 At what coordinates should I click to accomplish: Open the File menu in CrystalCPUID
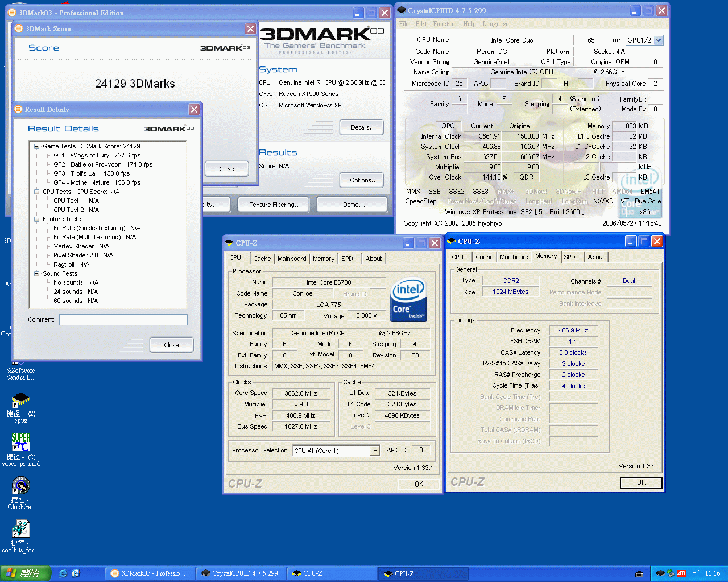point(404,24)
